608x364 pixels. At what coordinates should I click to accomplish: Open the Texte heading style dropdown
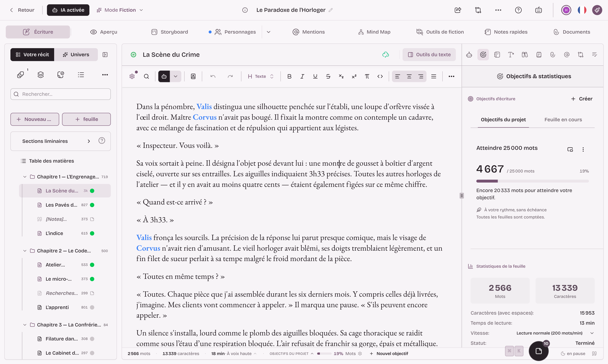(x=260, y=77)
